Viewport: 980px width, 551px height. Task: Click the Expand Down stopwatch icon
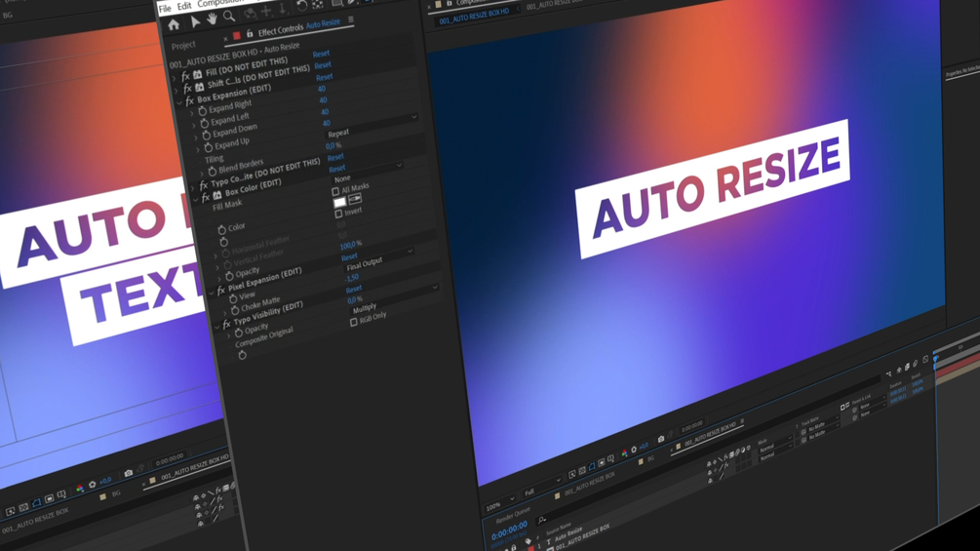tap(207, 135)
